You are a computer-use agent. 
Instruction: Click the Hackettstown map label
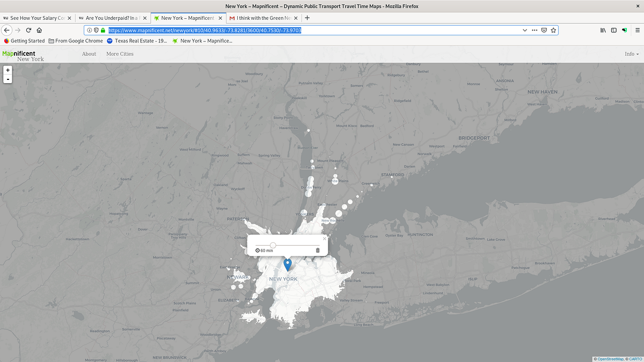tap(77, 239)
